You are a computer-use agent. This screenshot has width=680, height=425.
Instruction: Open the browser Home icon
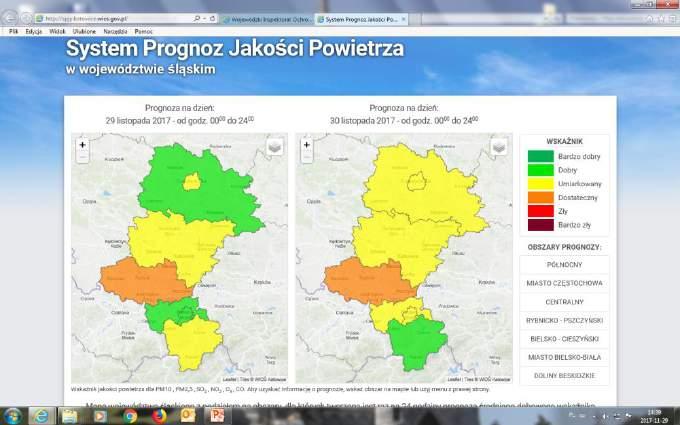click(x=650, y=19)
